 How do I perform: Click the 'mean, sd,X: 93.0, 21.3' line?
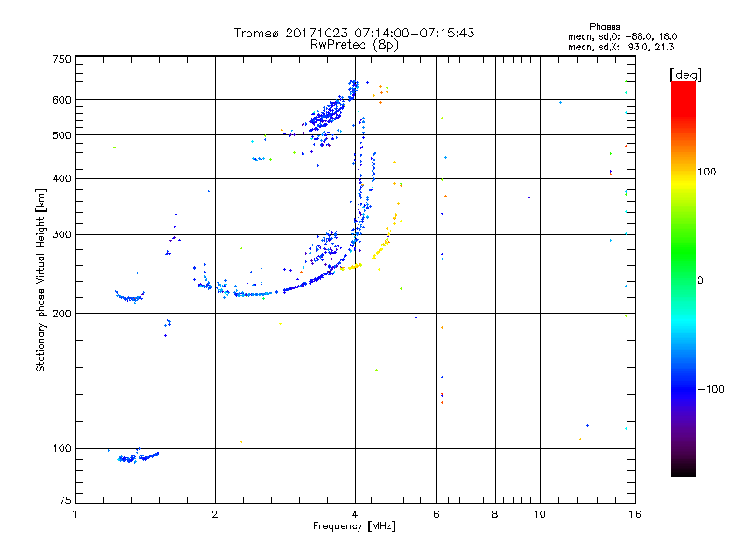pos(621,47)
